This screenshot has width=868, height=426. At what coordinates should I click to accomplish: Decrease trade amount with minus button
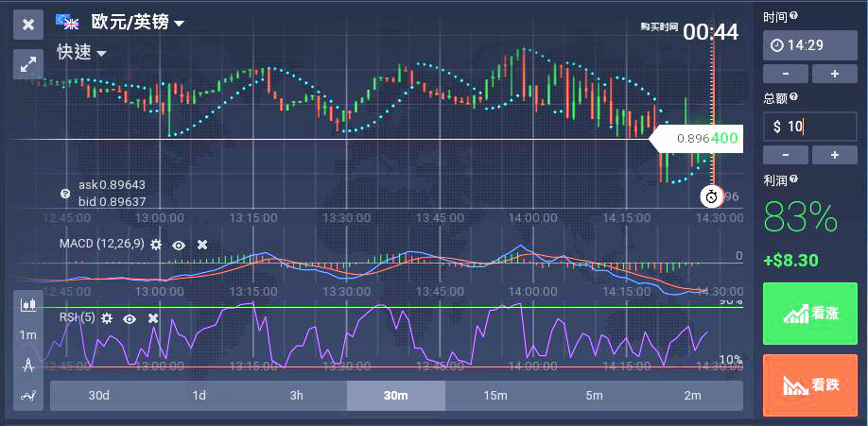click(786, 156)
